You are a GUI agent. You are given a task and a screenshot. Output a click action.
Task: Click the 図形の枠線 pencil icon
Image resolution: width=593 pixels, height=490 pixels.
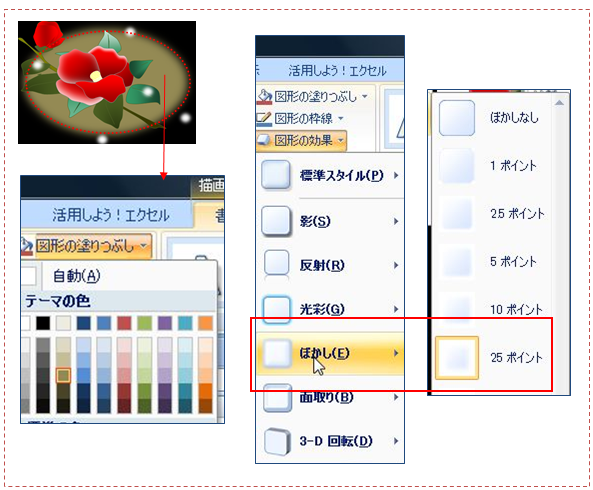264,118
